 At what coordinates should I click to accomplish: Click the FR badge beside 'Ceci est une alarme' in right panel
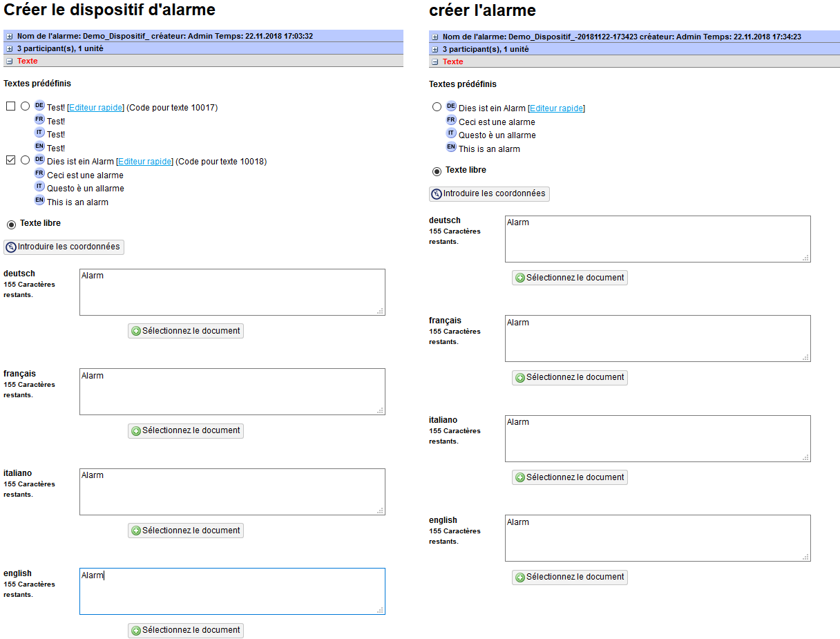[x=451, y=120]
